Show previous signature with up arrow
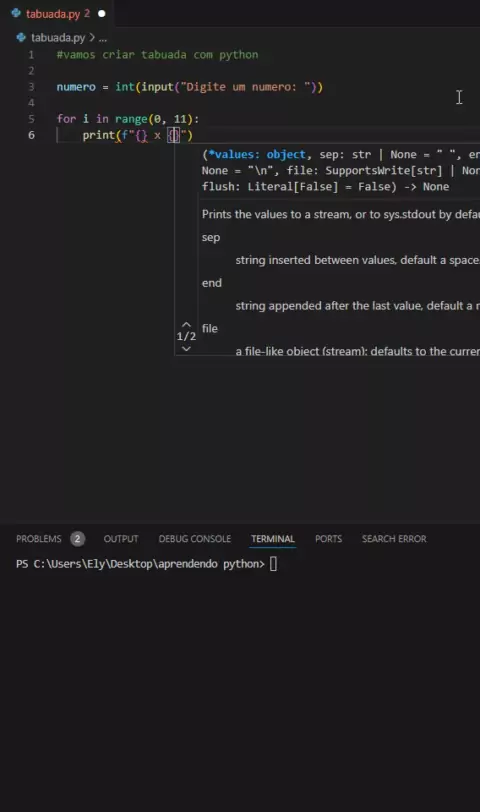Image resolution: width=480 pixels, height=812 pixels. pos(186,325)
